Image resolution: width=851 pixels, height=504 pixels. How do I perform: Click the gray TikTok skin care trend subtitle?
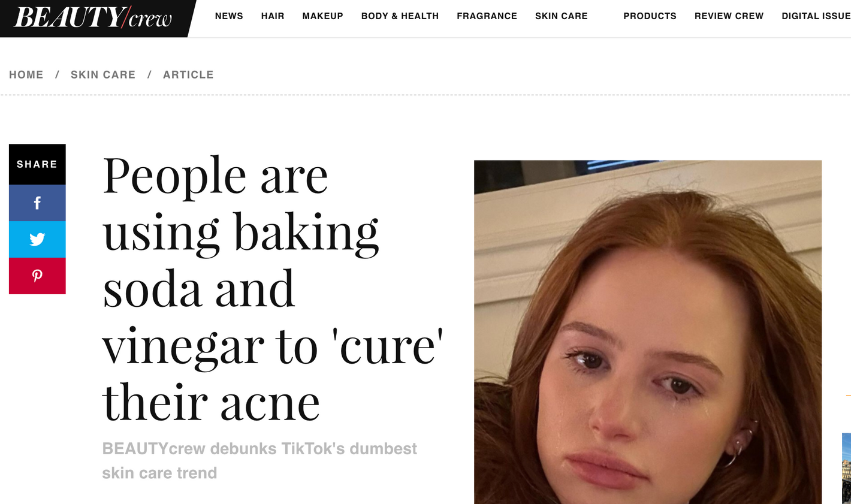[259, 461]
